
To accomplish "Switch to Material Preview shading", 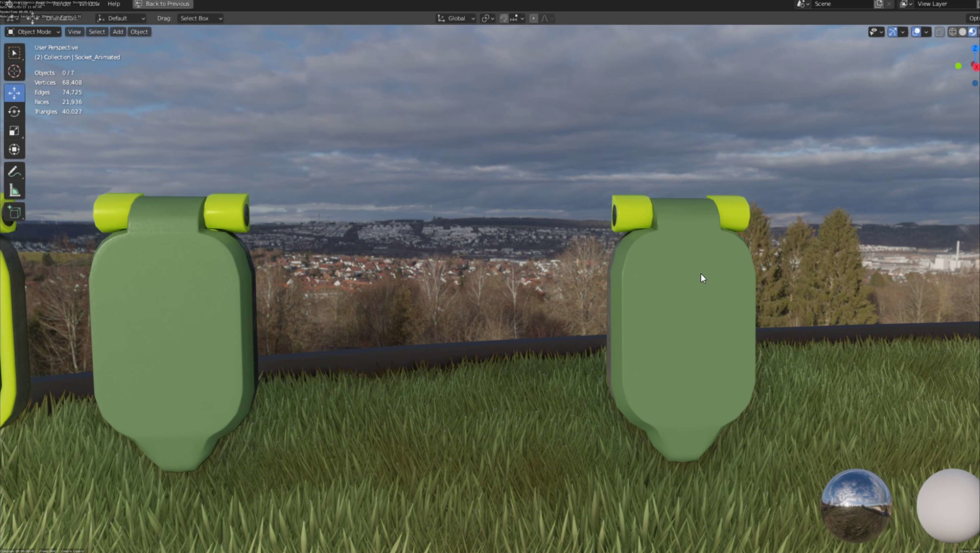I will point(972,32).
